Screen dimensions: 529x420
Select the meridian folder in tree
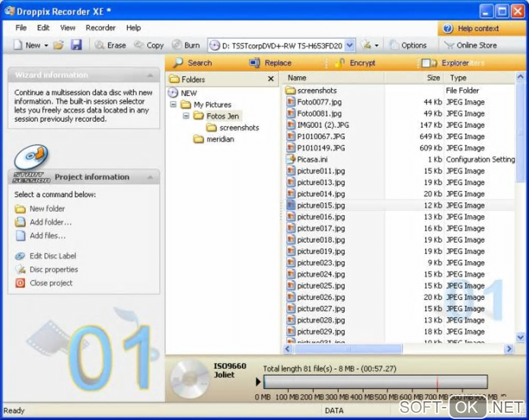pyautogui.click(x=214, y=139)
